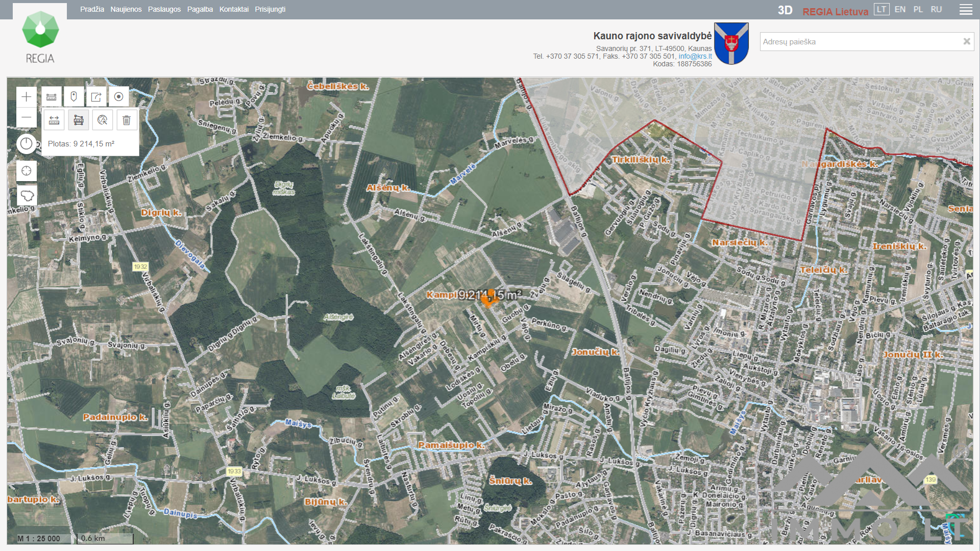Click the orange measured area marker
980x551 pixels.
tap(489, 299)
